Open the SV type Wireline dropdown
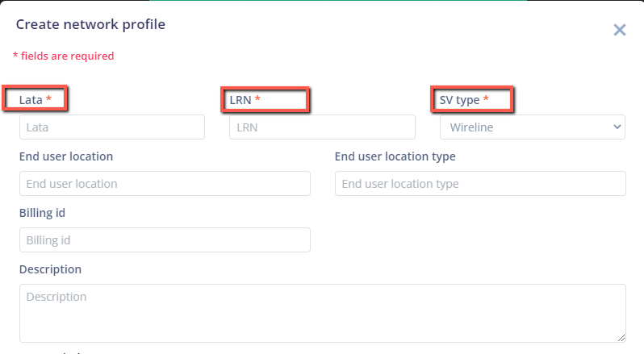The height and width of the screenshot is (354, 644). pos(525,127)
